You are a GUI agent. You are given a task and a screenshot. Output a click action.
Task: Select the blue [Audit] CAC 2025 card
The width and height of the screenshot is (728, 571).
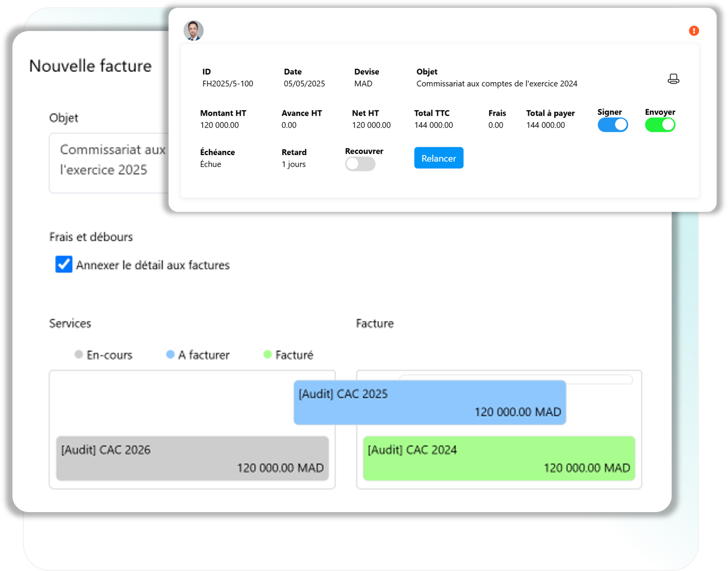[x=429, y=403]
